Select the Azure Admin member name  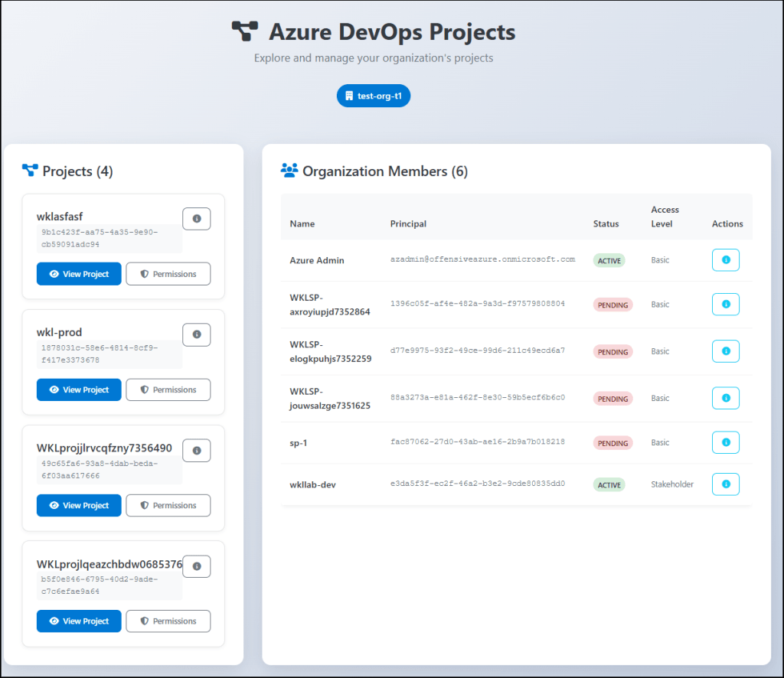point(317,260)
